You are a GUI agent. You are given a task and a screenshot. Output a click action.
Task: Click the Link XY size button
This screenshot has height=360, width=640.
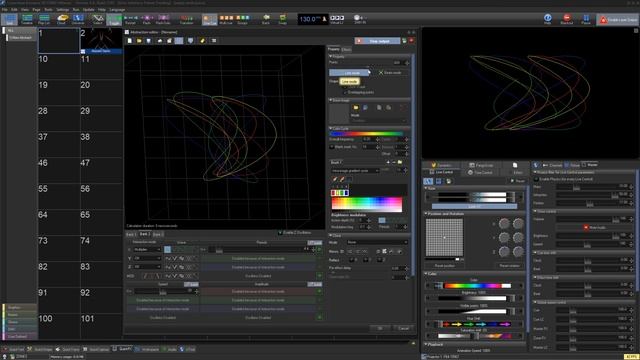(474, 207)
